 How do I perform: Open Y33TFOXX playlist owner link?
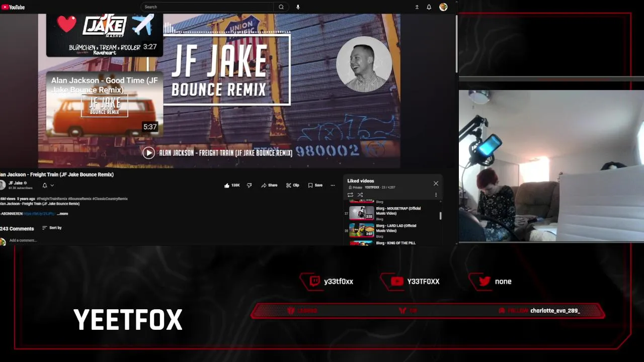pos(372,188)
